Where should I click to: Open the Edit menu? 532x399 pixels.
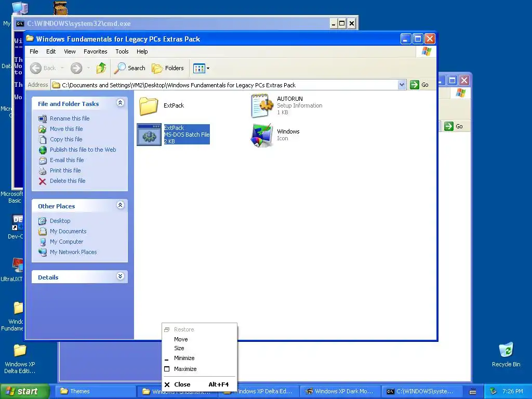pos(51,51)
